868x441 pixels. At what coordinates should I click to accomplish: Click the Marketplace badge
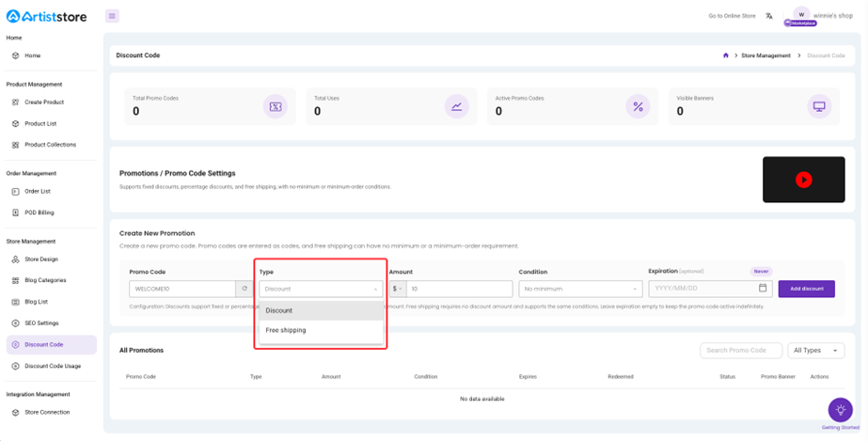(x=800, y=24)
